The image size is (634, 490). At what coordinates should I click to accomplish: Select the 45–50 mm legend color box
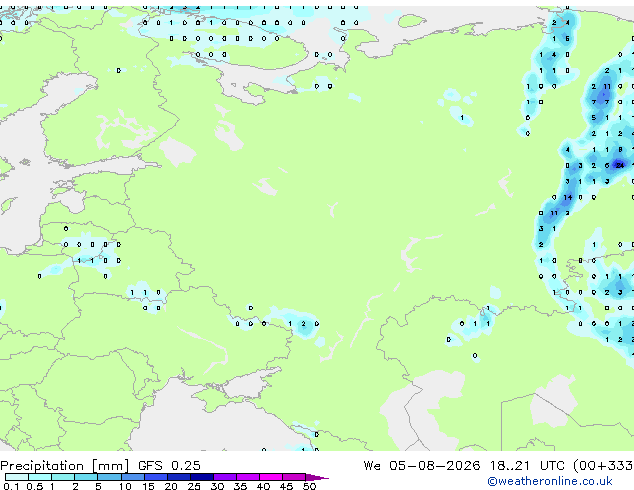pyautogui.click(x=294, y=477)
